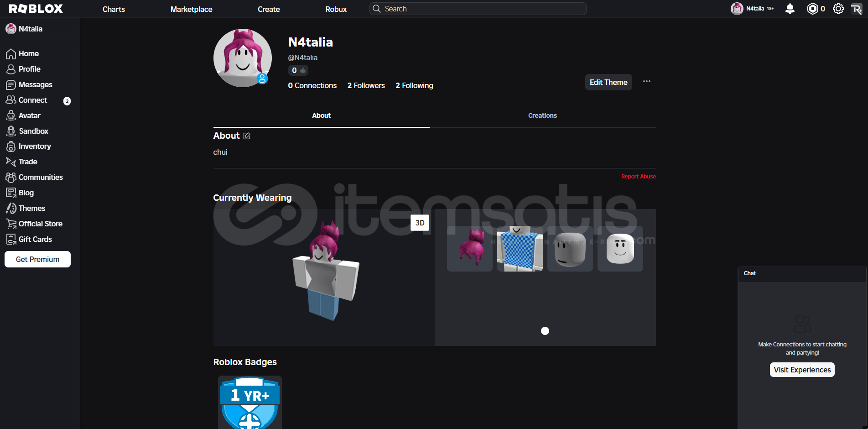
Task: Click the 1 YR+ veteran badge
Action: click(x=250, y=403)
